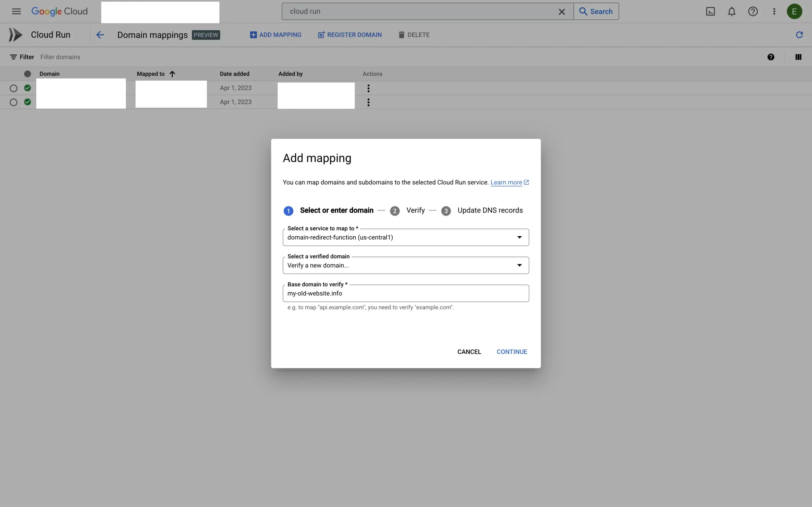The width and height of the screenshot is (812, 507).
Task: Open the 'Select a service to map to' dropdown
Action: [519, 237]
